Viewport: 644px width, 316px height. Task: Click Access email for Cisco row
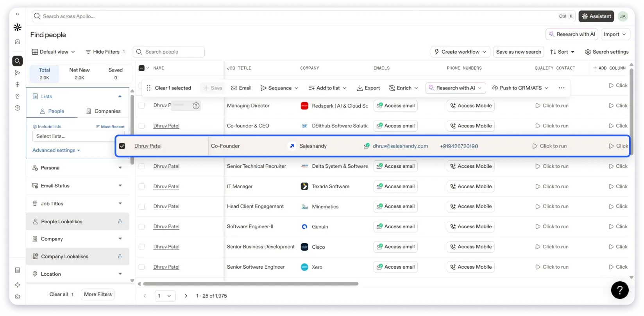(395, 247)
